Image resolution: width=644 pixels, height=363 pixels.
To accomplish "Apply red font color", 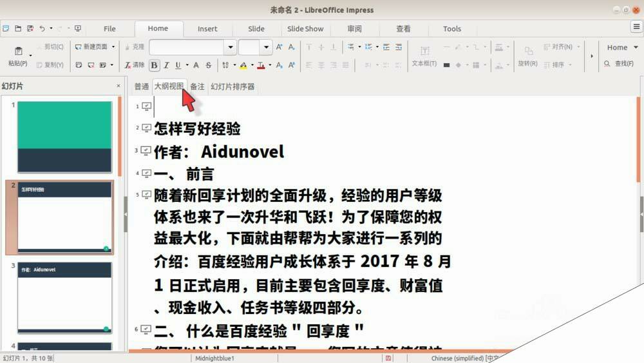I will 261,65.
